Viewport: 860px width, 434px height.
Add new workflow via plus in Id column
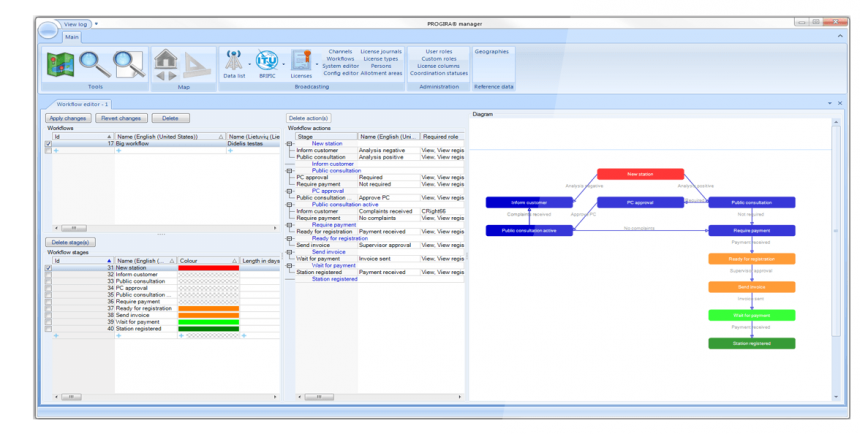pyautogui.click(x=56, y=150)
